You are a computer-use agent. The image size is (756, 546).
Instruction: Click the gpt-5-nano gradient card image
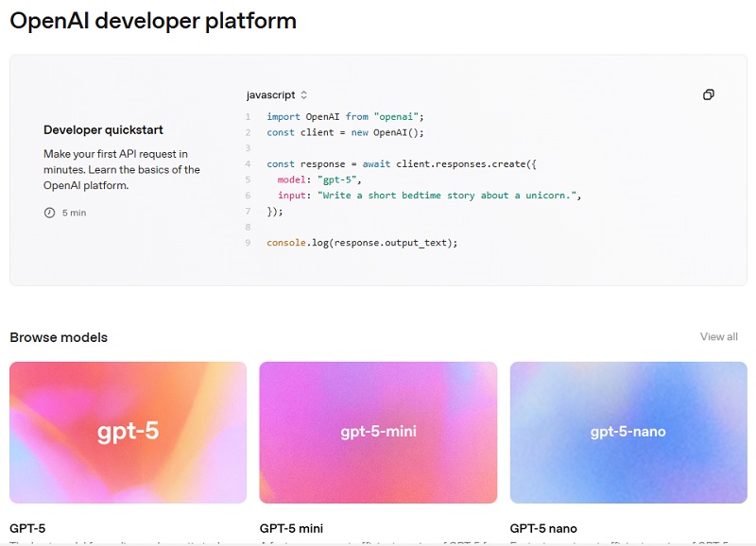[627, 431]
